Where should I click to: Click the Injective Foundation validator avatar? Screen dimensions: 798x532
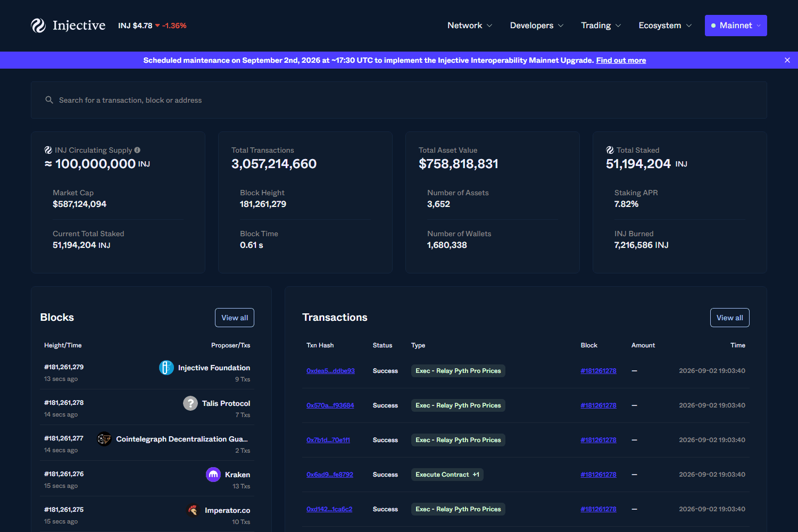(x=167, y=368)
